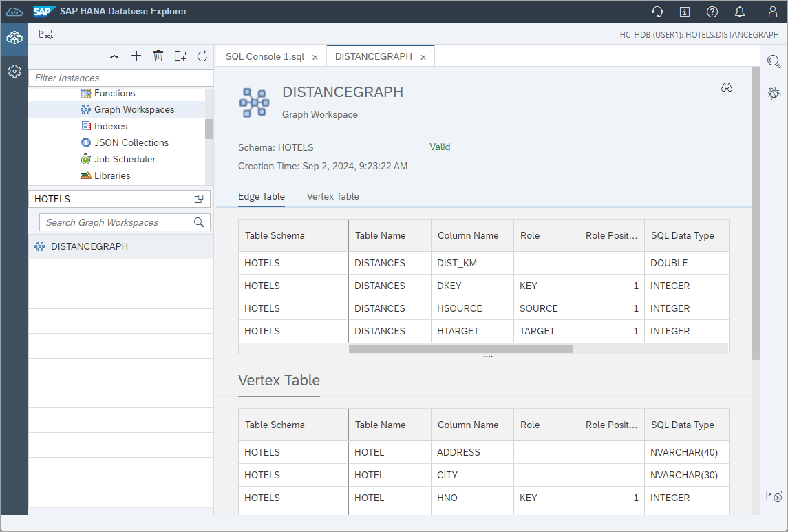Image resolution: width=788 pixels, height=532 pixels.
Task: Click the HOTELS schema chooser icon
Action: 199,199
